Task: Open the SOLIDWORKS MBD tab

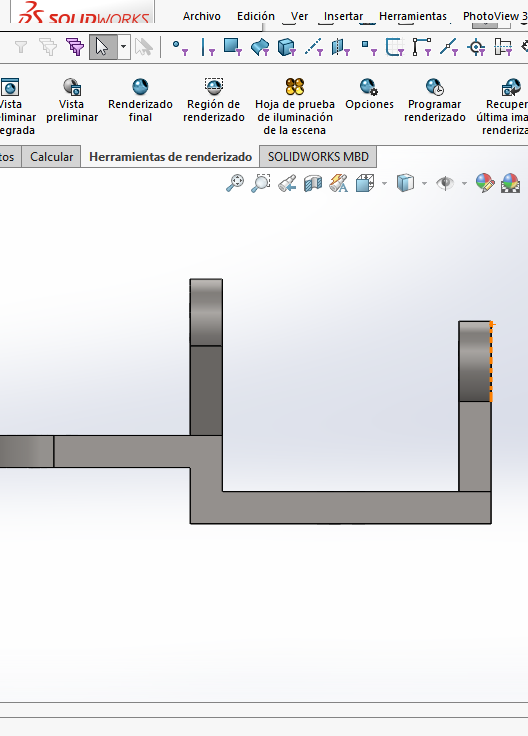Action: (x=318, y=157)
